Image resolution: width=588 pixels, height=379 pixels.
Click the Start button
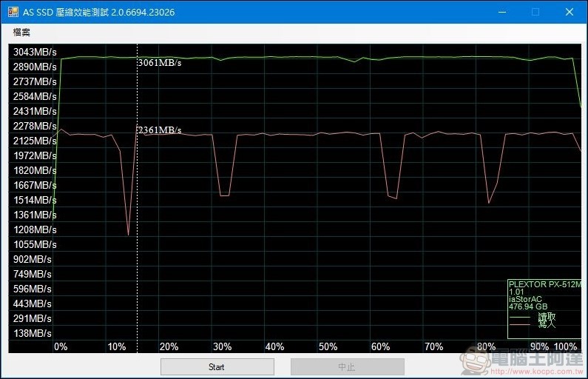(x=217, y=366)
